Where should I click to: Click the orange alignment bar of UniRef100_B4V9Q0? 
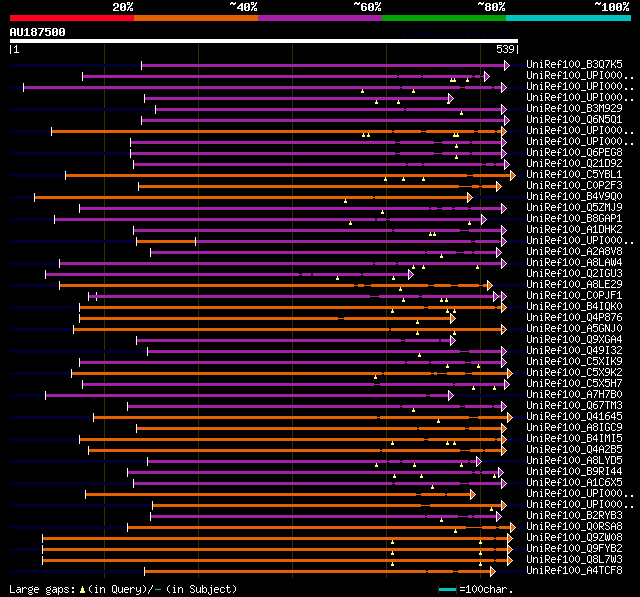[x=253, y=198]
